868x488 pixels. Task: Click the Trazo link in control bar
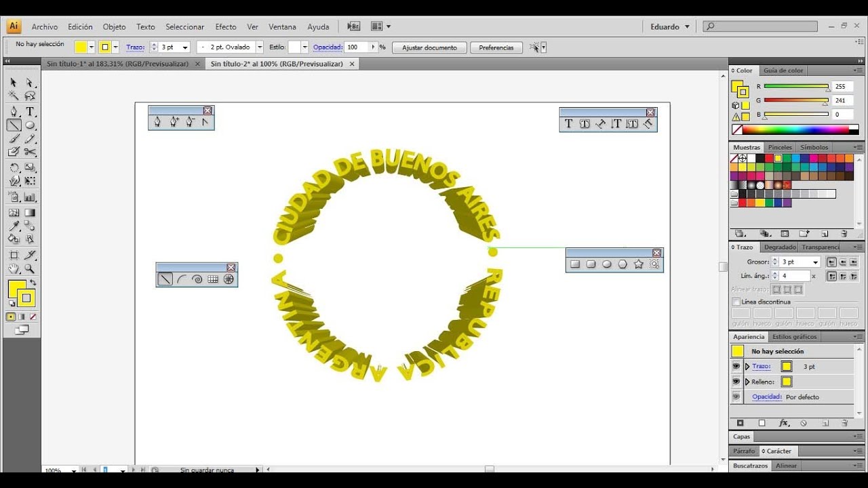[x=135, y=47]
